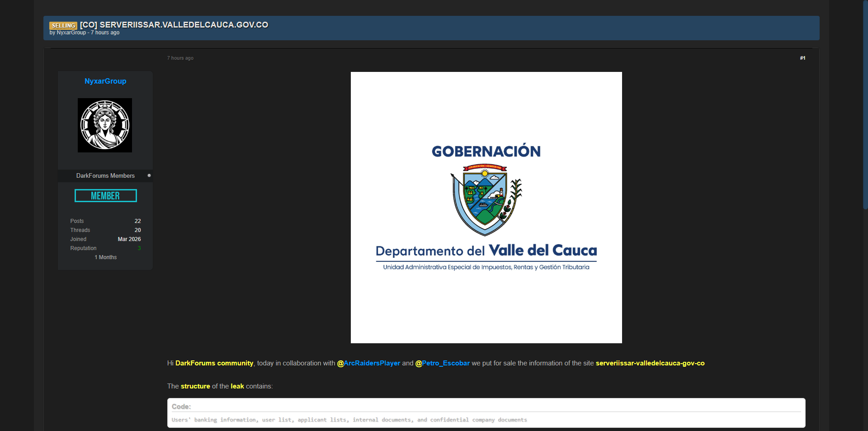The image size is (868, 431).
Task: Open the NyxarGroup profile from the sidebar username
Action: [x=105, y=81]
